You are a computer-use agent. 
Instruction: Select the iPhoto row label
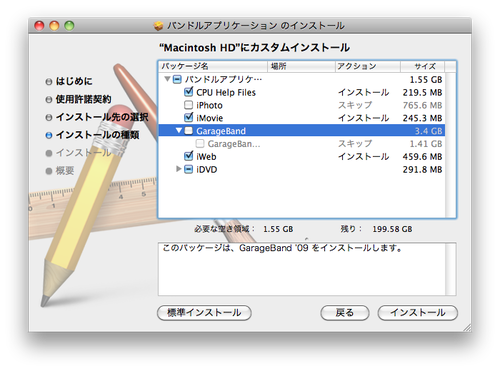(209, 105)
